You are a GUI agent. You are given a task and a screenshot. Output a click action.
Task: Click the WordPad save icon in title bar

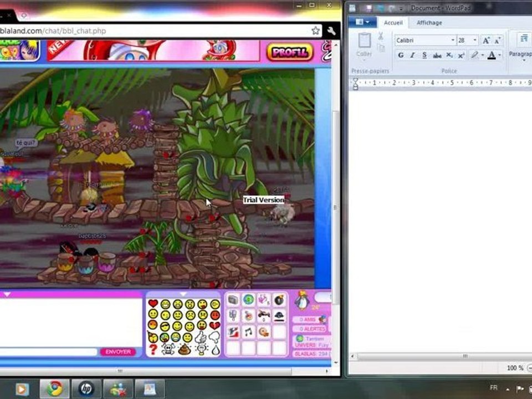368,8
